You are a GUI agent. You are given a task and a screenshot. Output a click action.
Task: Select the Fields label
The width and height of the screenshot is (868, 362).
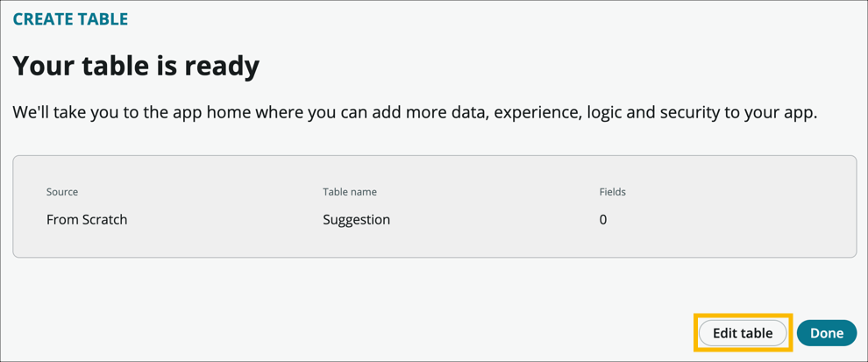pos(612,192)
